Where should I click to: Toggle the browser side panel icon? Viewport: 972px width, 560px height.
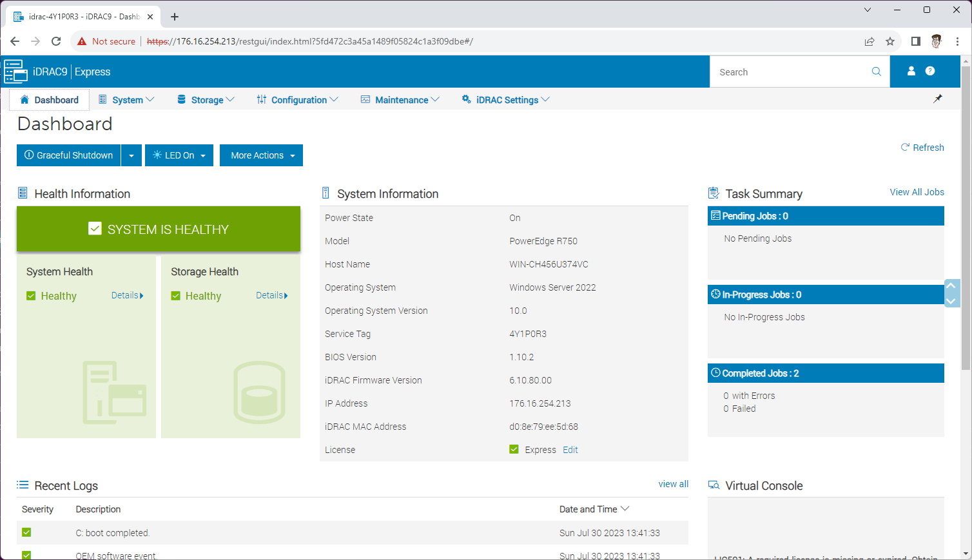click(915, 41)
